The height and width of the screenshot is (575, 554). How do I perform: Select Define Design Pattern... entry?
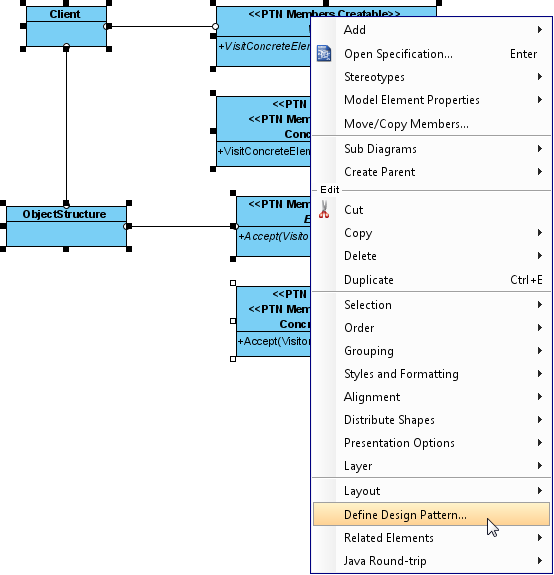(x=431, y=514)
